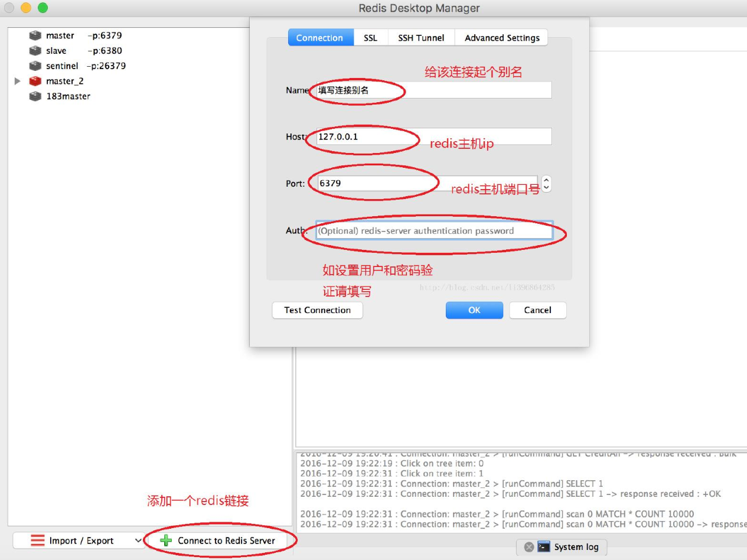The width and height of the screenshot is (747, 560).
Task: Focus the Host field with 127.0.0.1
Action: tap(434, 136)
